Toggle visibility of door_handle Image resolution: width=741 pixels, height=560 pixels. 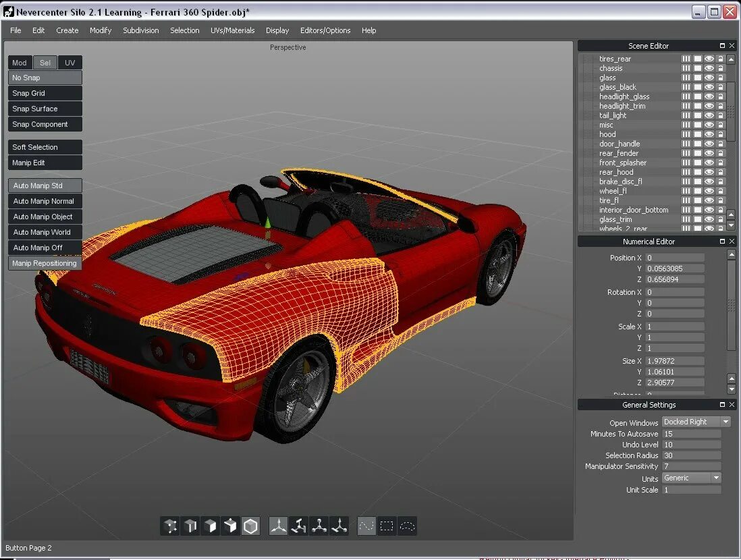[709, 144]
